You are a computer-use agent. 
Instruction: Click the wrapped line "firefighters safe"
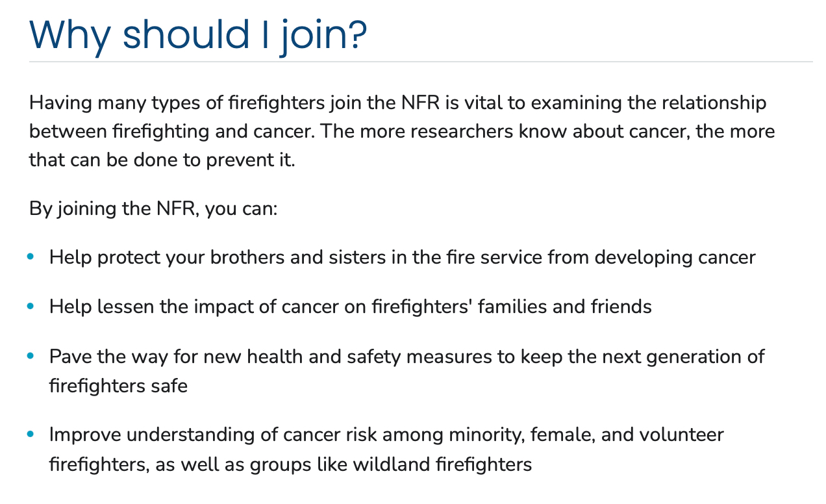118,386
